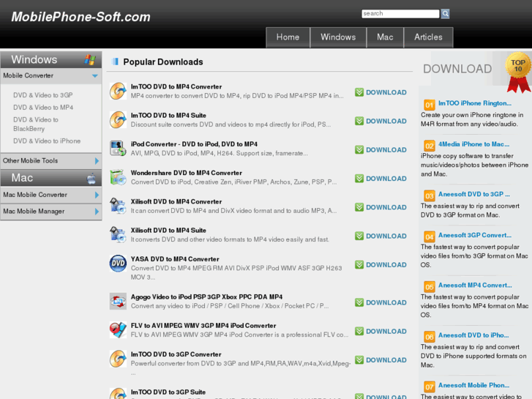Open the Windows navigation tab
This screenshot has width=532, height=399.
[x=338, y=37]
